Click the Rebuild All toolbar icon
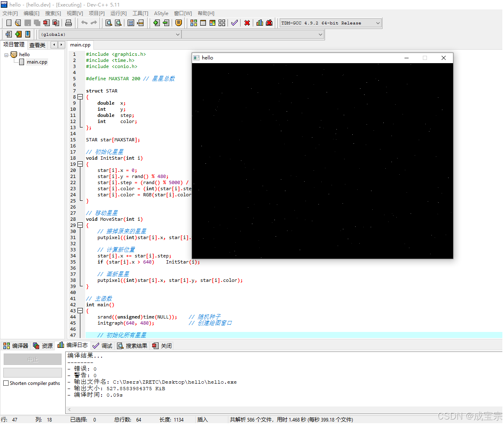 (222, 23)
